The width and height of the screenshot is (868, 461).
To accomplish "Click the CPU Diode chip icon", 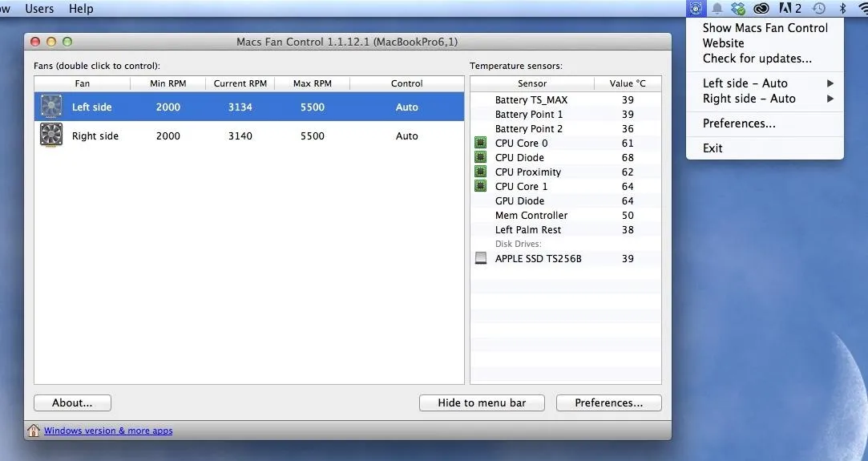I will coord(481,157).
